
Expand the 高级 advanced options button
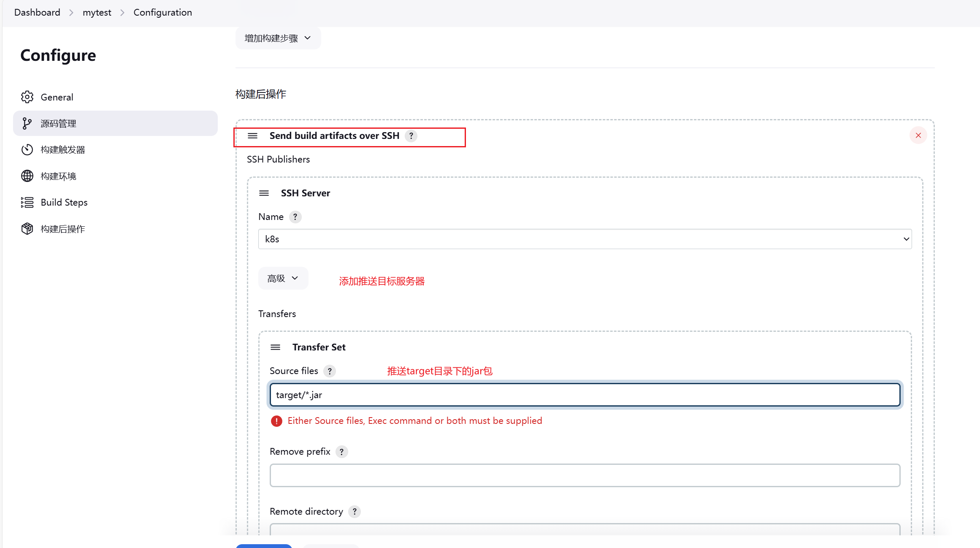283,278
